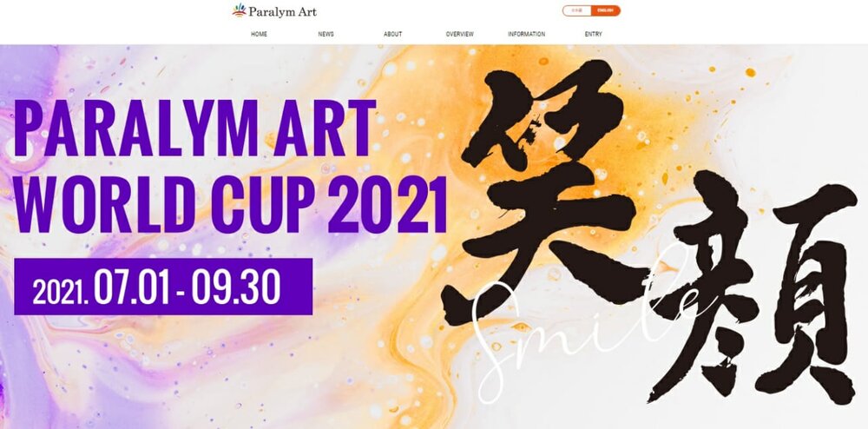Open the HOME menu item
The image size is (868, 429).
click(x=259, y=35)
